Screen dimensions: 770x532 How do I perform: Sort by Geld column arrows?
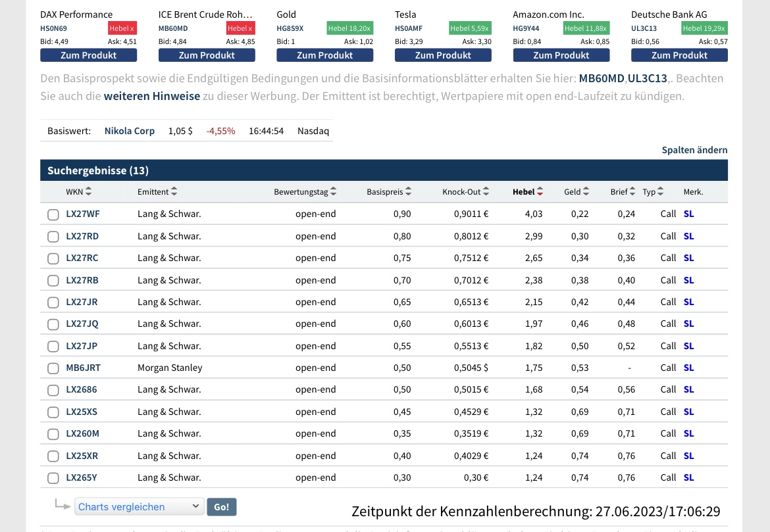(x=586, y=192)
